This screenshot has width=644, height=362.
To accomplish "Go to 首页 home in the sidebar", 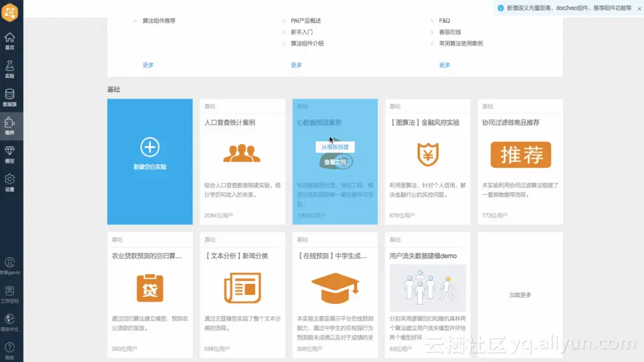I will (10, 41).
